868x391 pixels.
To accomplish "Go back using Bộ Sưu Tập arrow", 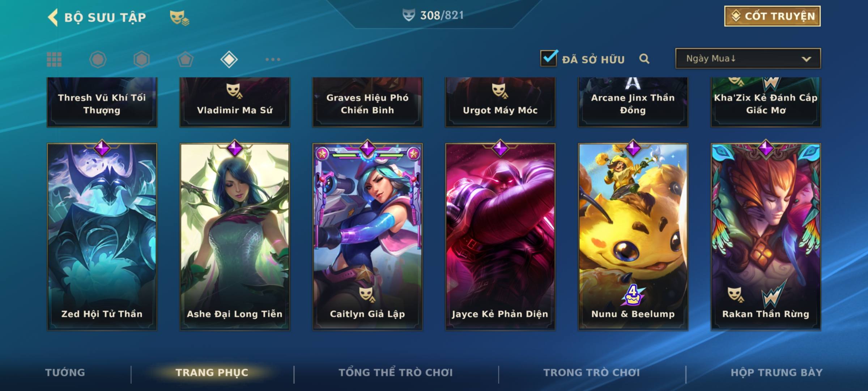I will (x=53, y=17).
